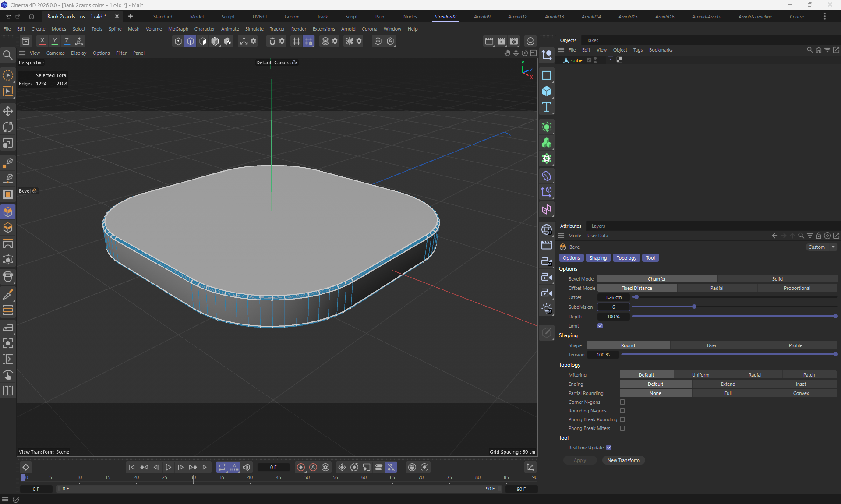841x504 pixels.
Task: Select the Scale tool in left toolbar
Action: pos(8,143)
